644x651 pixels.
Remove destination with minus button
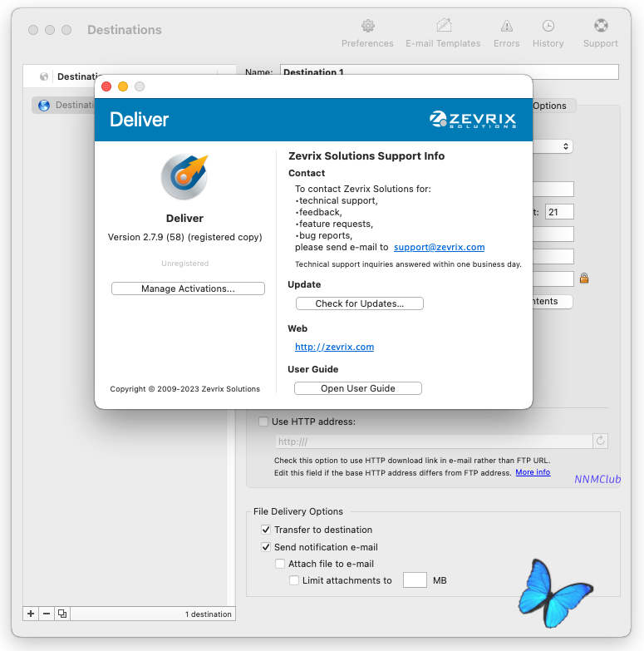point(47,614)
